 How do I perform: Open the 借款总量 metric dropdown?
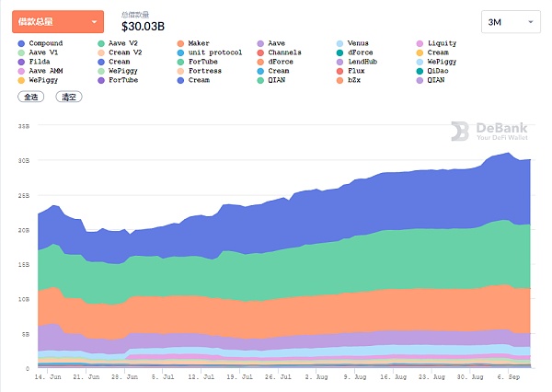pyautogui.click(x=58, y=21)
